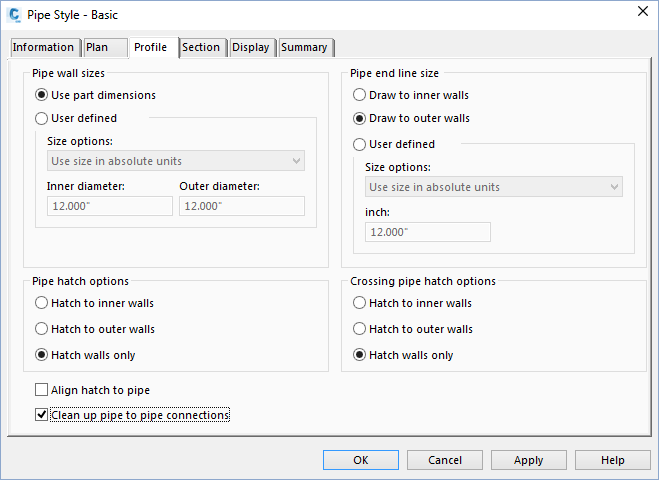This screenshot has width=659, height=480.
Task: Click the Civil 3D app icon in title bar
Action: coord(14,12)
